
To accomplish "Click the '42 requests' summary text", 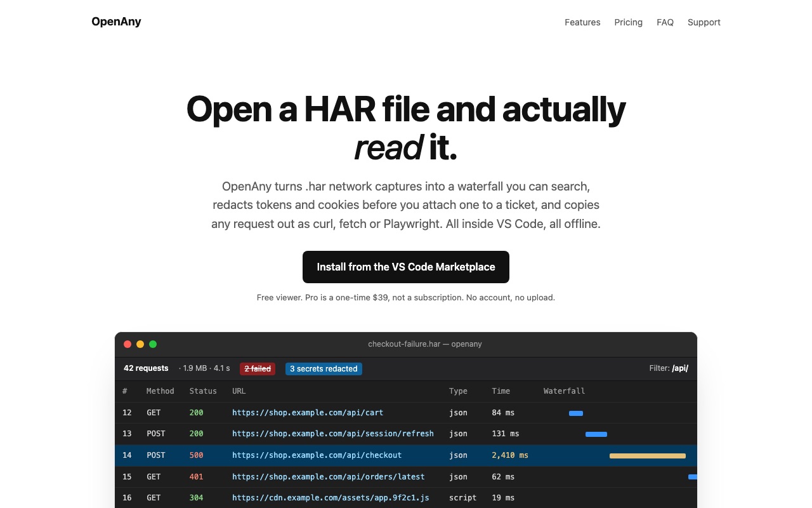I will tap(146, 368).
